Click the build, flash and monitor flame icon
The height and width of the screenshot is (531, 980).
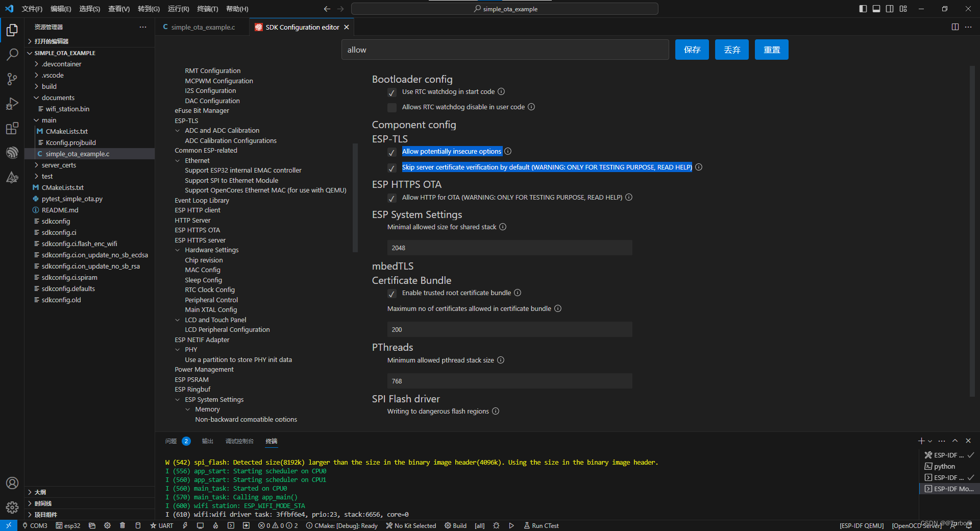215,525
